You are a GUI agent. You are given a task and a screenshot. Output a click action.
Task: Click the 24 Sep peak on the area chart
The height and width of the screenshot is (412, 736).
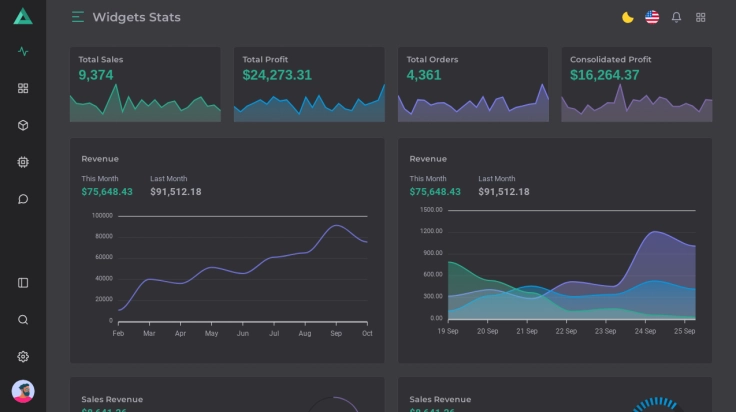pos(657,232)
